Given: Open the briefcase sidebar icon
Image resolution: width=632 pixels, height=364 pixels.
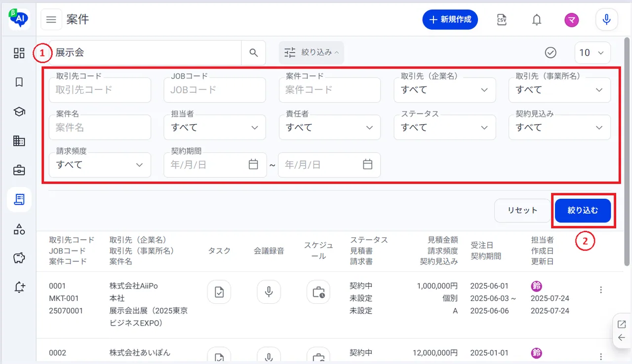Looking at the screenshot, I should [x=19, y=171].
